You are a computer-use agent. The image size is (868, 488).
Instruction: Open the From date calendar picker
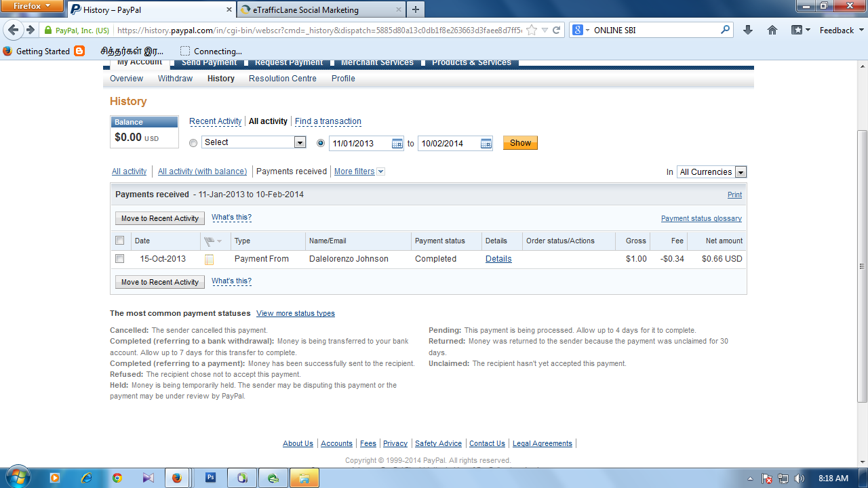click(397, 143)
